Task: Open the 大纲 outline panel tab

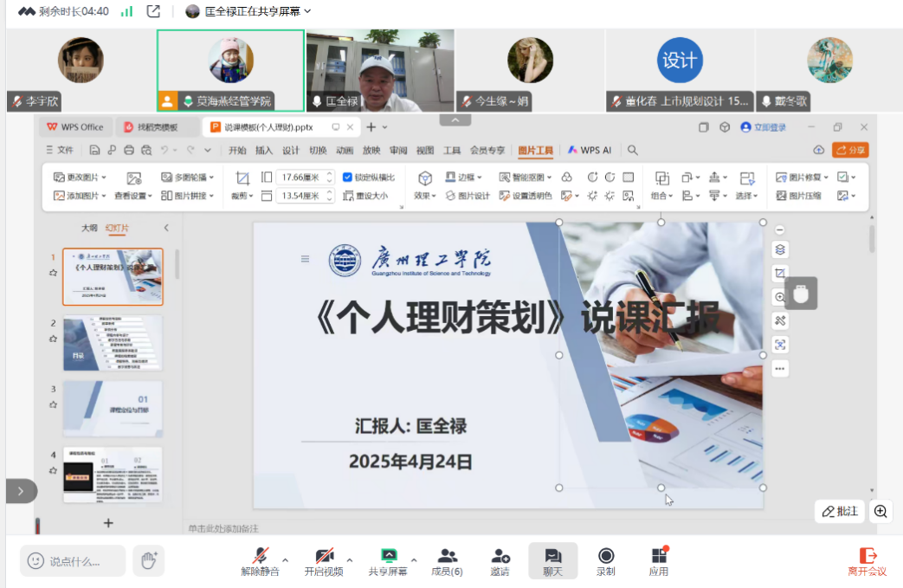Action: coord(89,229)
